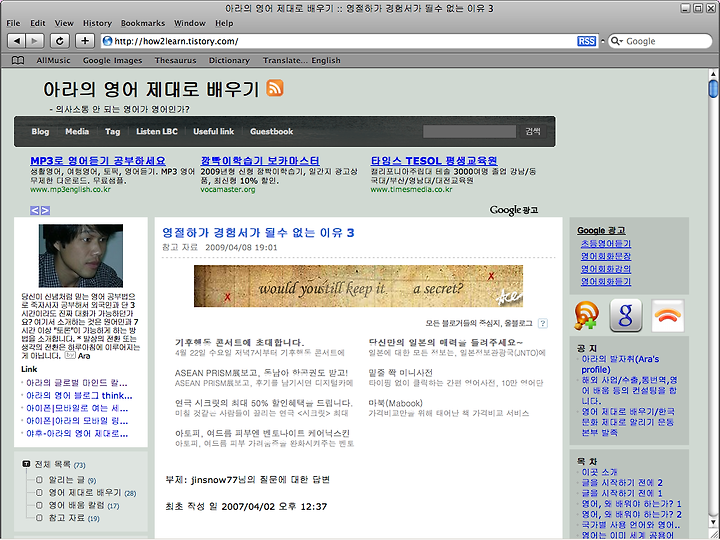Viewport: 720px width, 540px height.
Task: Click the browser address bar URL field
Action: (340, 41)
